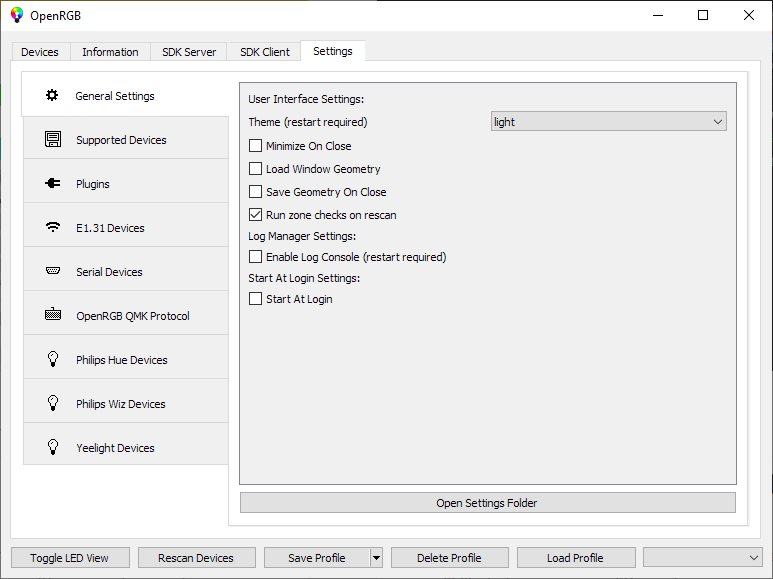
Task: Open OpenRGB QMK Protocol keyboard icon
Action: [x=53, y=316]
